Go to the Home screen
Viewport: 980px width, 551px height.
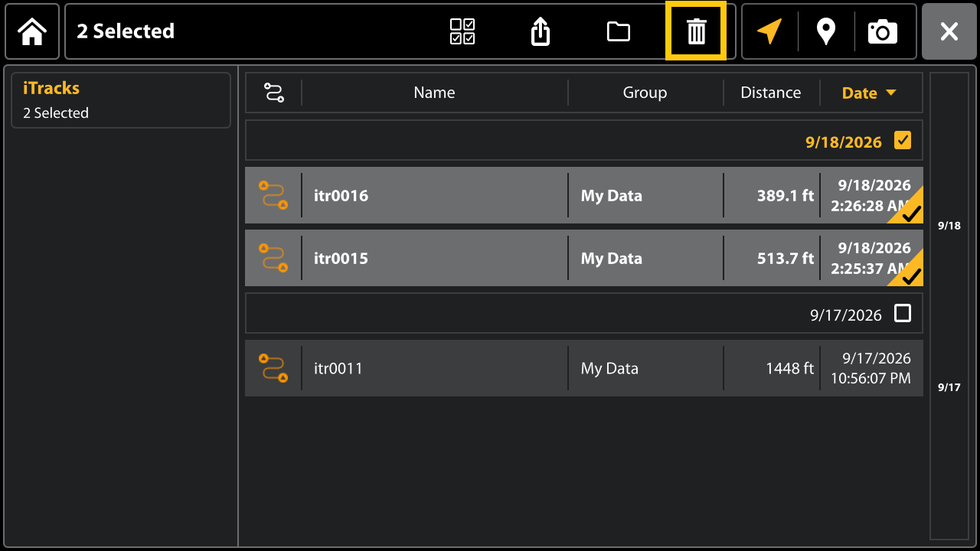[x=32, y=31]
